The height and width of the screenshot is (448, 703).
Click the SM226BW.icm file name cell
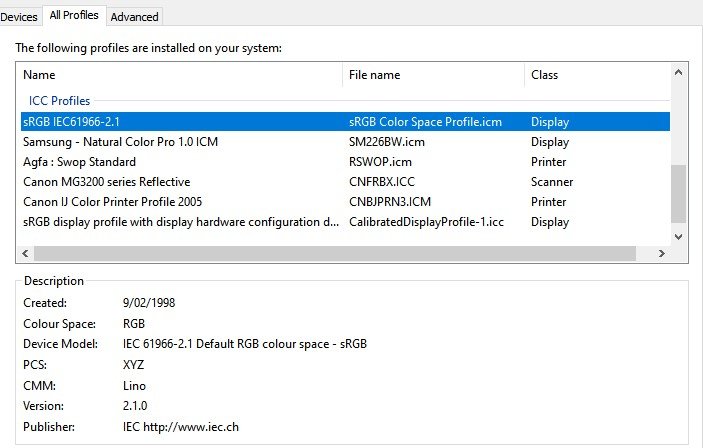tap(386, 142)
